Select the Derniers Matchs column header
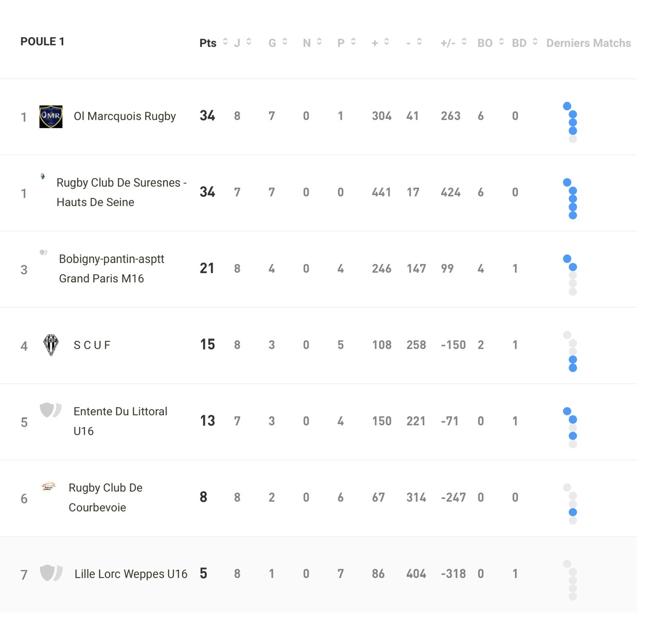659x644 pixels. (x=588, y=43)
